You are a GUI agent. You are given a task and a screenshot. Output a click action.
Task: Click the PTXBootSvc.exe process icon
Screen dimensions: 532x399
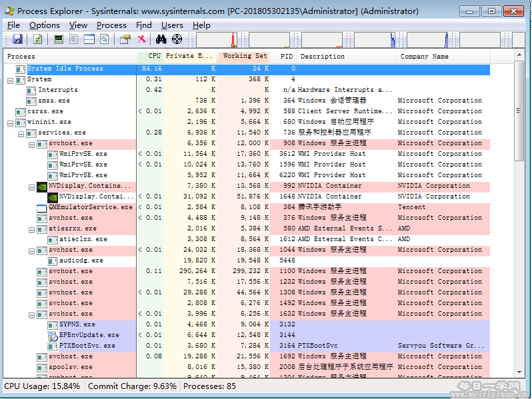tap(52, 346)
